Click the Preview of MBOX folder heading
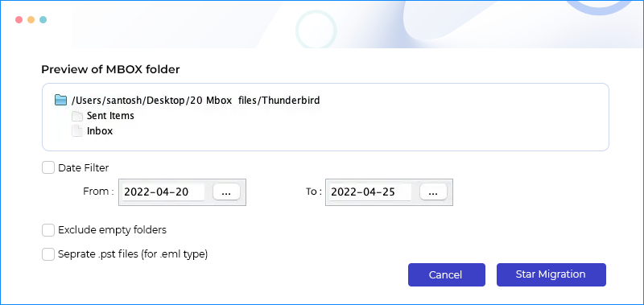The image size is (644, 305). point(110,70)
